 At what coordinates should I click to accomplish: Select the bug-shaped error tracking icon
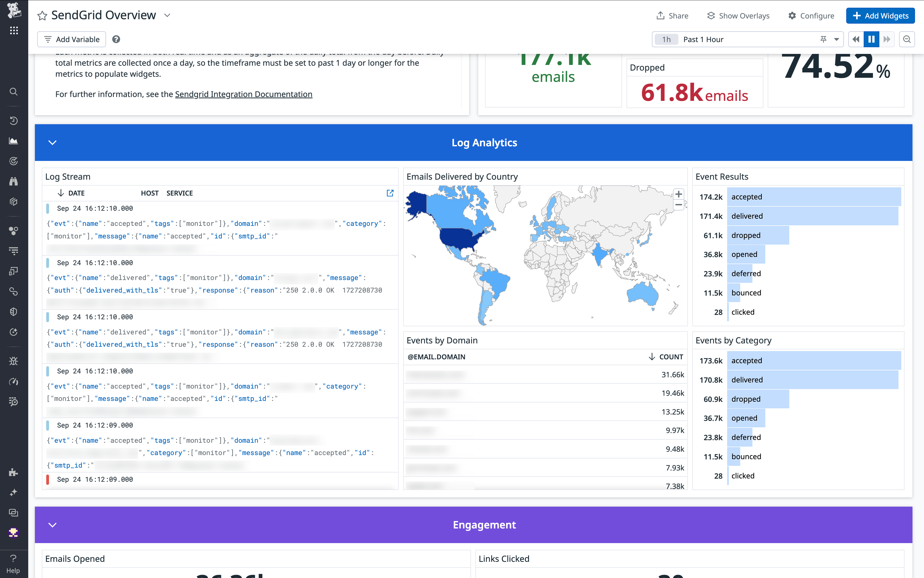[14, 361]
